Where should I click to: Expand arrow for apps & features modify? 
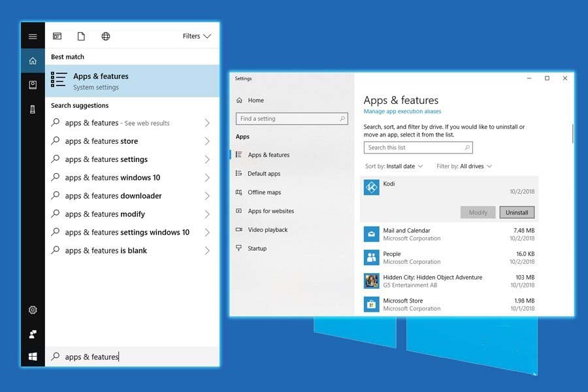pyautogui.click(x=207, y=214)
